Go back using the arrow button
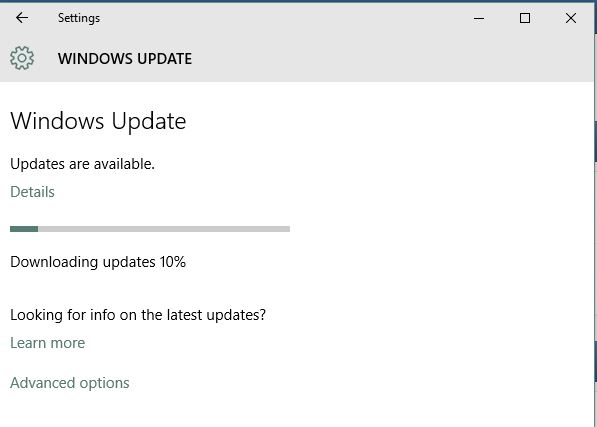 click(22, 18)
